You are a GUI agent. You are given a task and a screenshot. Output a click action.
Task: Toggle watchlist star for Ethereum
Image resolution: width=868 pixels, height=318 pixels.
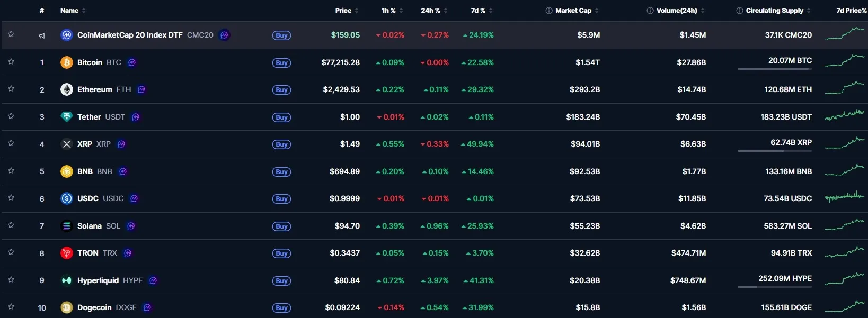pos(11,89)
